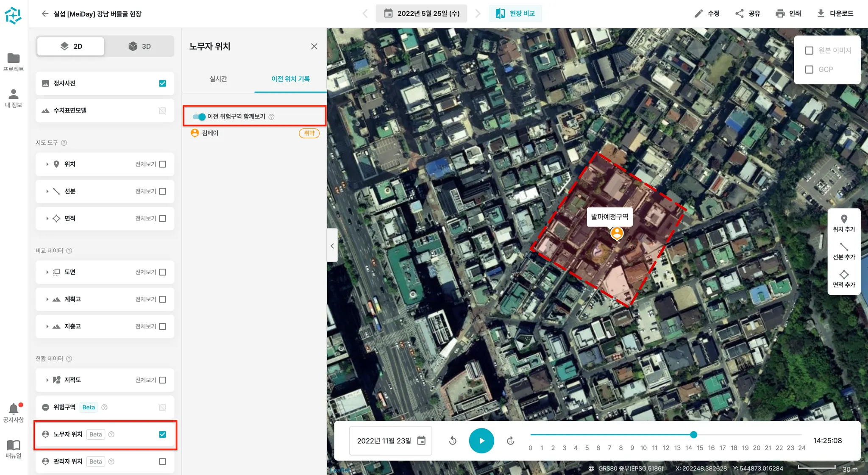Click the timeline slider handle
This screenshot has height=475, width=868.
click(693, 434)
